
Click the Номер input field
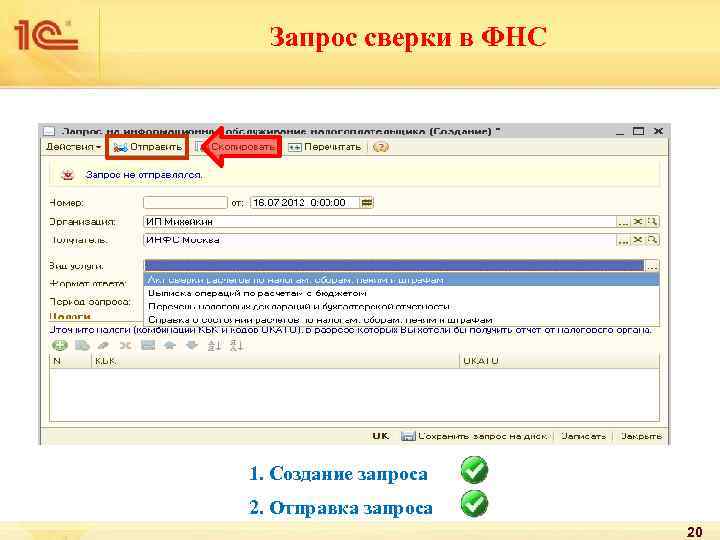pos(185,202)
